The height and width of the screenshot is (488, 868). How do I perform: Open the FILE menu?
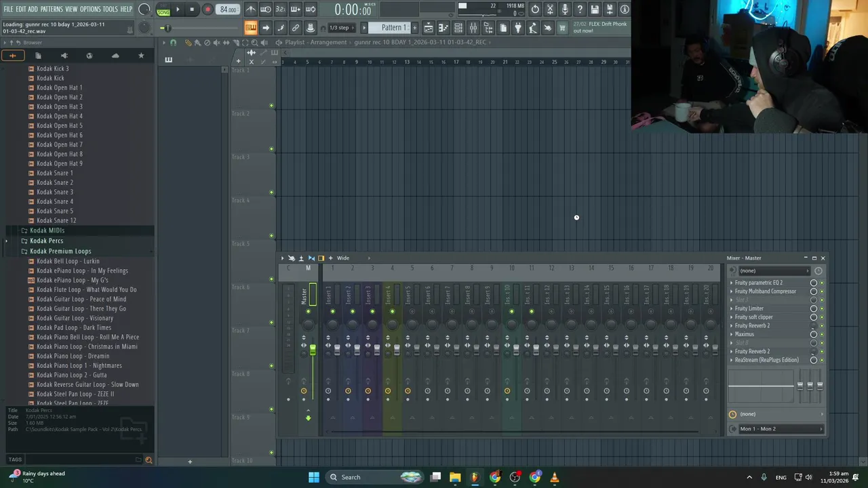[x=9, y=9]
